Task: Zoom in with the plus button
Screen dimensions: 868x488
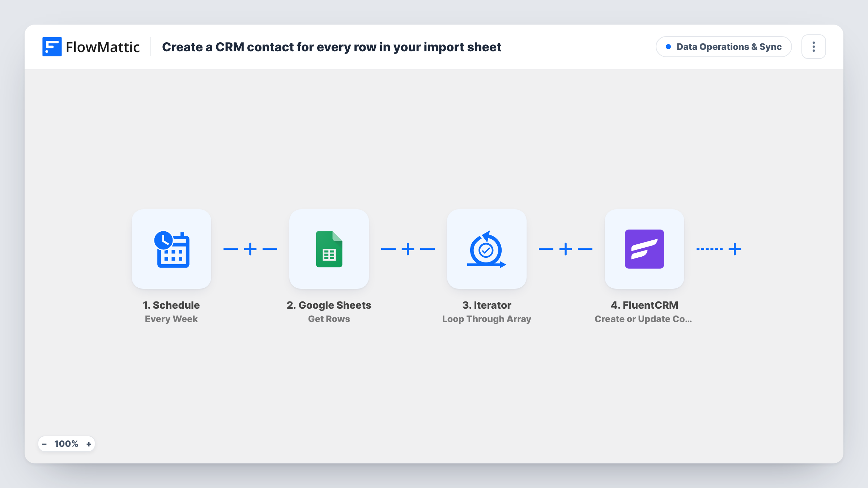Action: pos(89,444)
